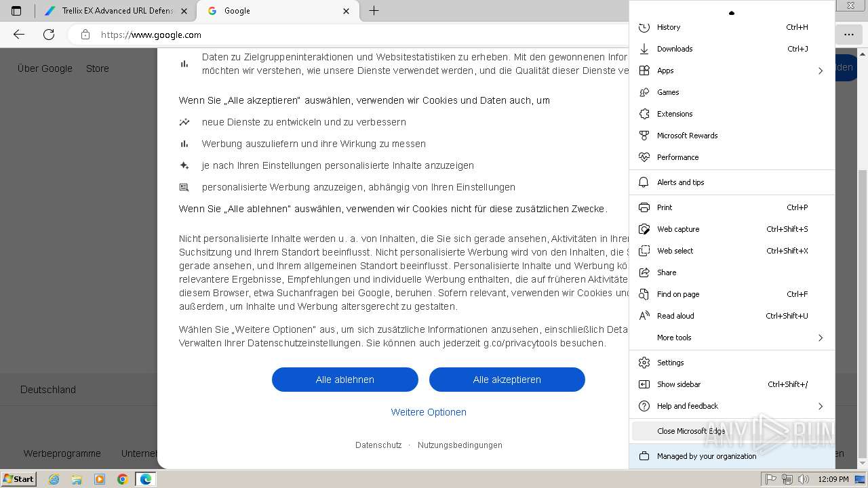Viewport: 868px width, 488px height.
Task: Choose Close Microsoft Edge
Action: pyautogui.click(x=732, y=431)
